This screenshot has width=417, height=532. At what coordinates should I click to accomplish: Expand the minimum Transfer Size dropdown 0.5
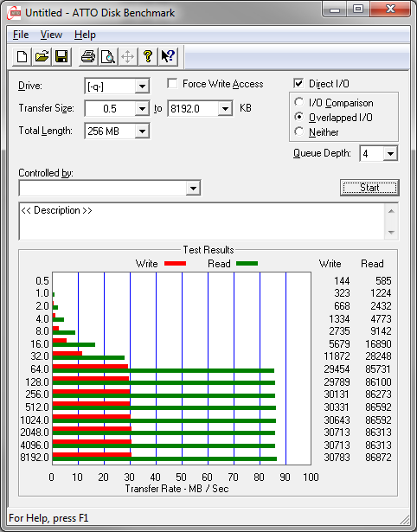pos(142,109)
